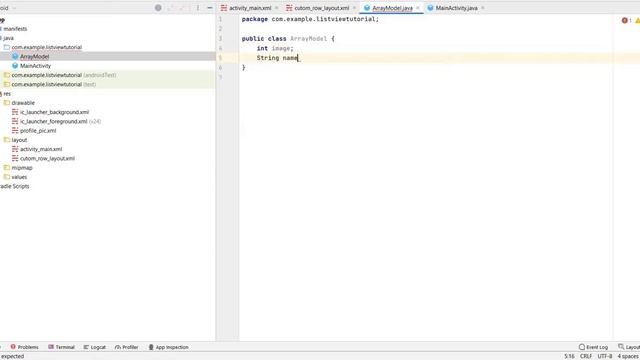Click the ArrayModel class file icon in tree
The image size is (640, 360).
(x=15, y=56)
